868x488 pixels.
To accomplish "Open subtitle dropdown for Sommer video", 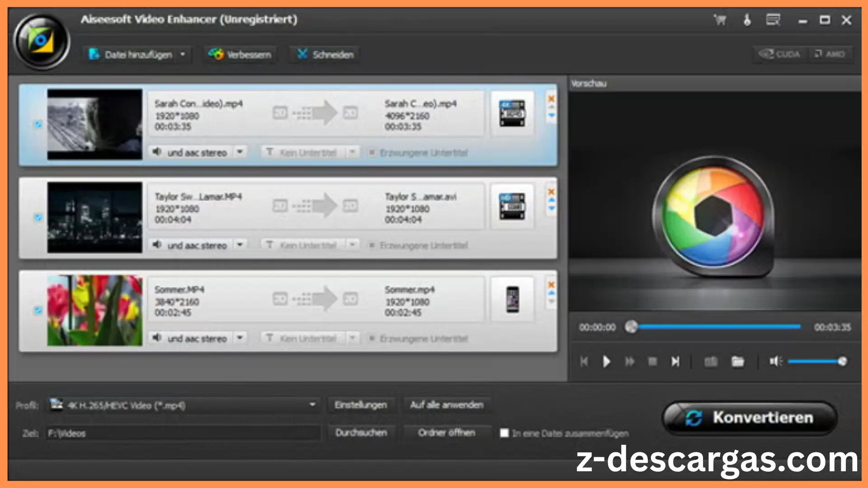I will (x=352, y=338).
